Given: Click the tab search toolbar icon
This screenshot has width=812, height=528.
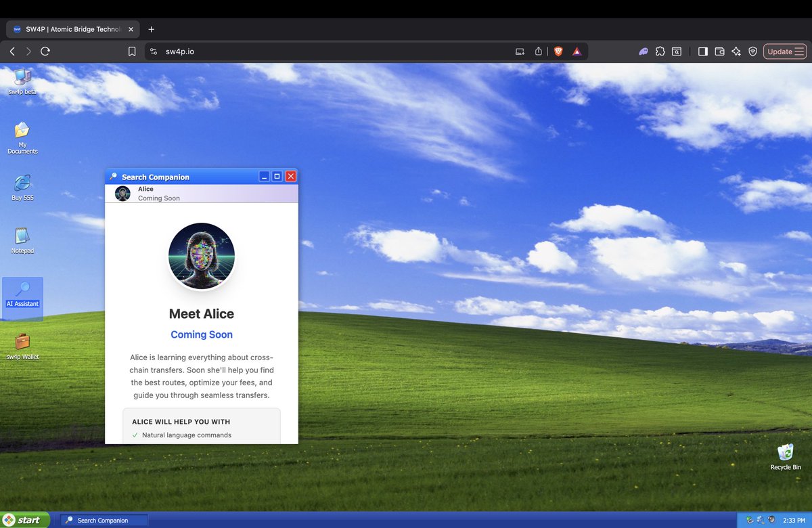Looking at the screenshot, I should 677,51.
